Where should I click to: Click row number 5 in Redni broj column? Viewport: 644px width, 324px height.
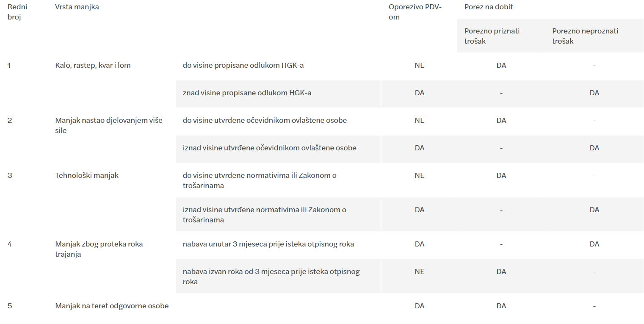(x=10, y=306)
